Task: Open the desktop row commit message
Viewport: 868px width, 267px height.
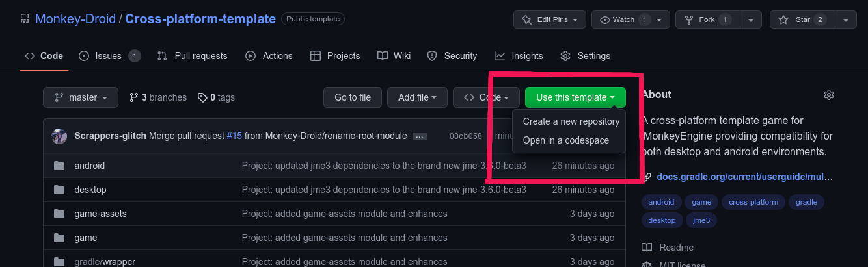Action: coord(384,190)
